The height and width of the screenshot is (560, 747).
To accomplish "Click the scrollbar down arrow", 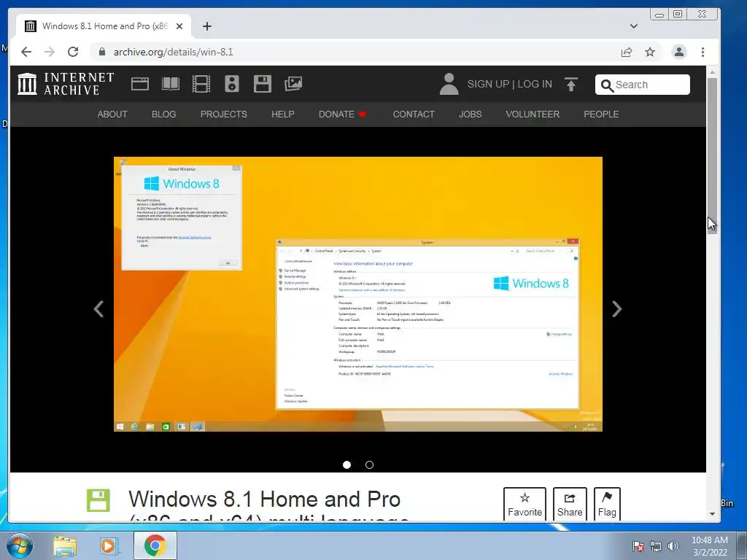I will pos(712,514).
